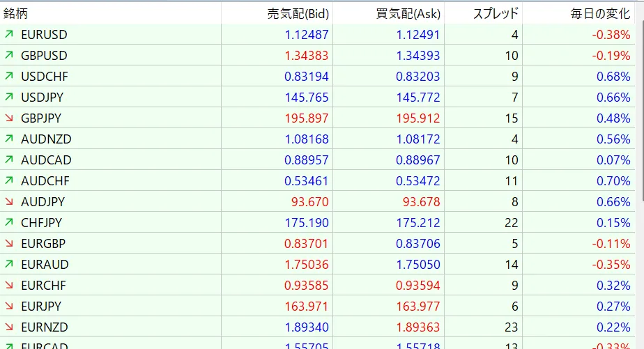
Task: Click EURGBP daily change -0.11%
Action: click(x=611, y=244)
